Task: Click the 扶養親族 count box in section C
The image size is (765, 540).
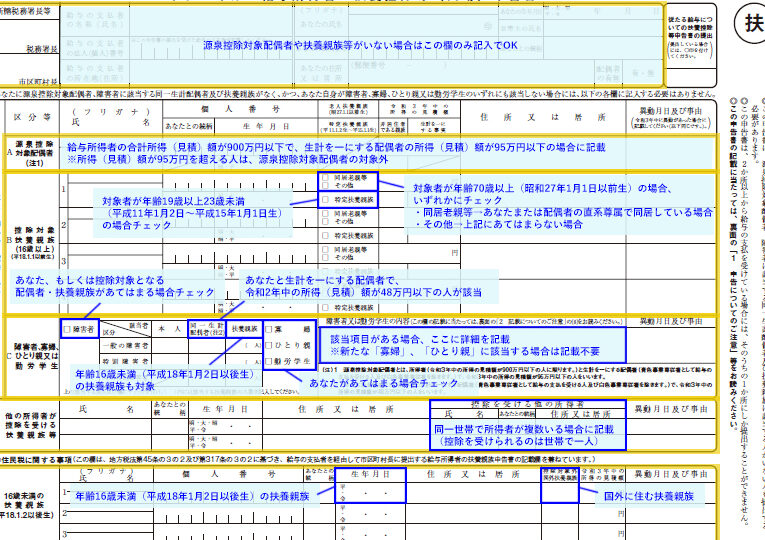Action: tap(246, 346)
